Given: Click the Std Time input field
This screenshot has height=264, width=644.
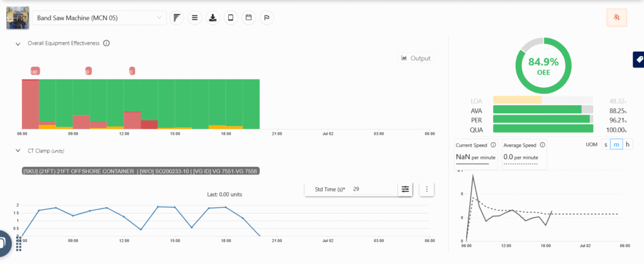Looking at the screenshot, I should click(371, 189).
